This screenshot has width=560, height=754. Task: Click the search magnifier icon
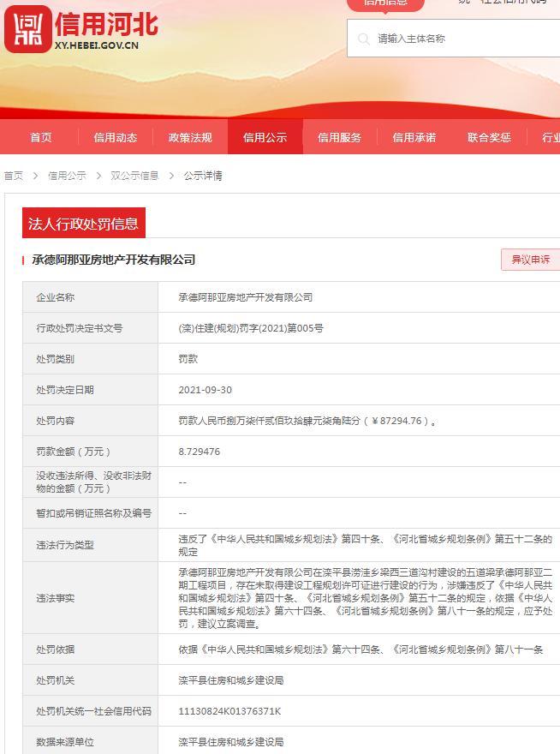click(363, 39)
